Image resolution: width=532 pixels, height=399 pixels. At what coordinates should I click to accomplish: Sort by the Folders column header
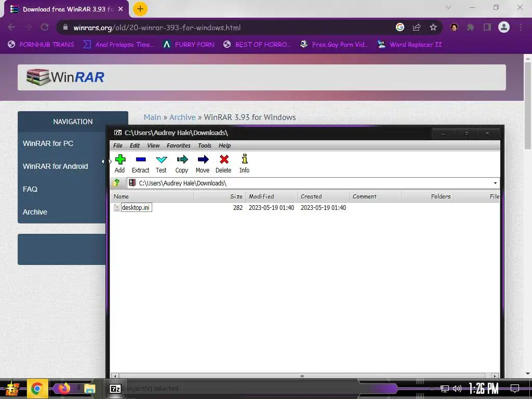(428, 196)
